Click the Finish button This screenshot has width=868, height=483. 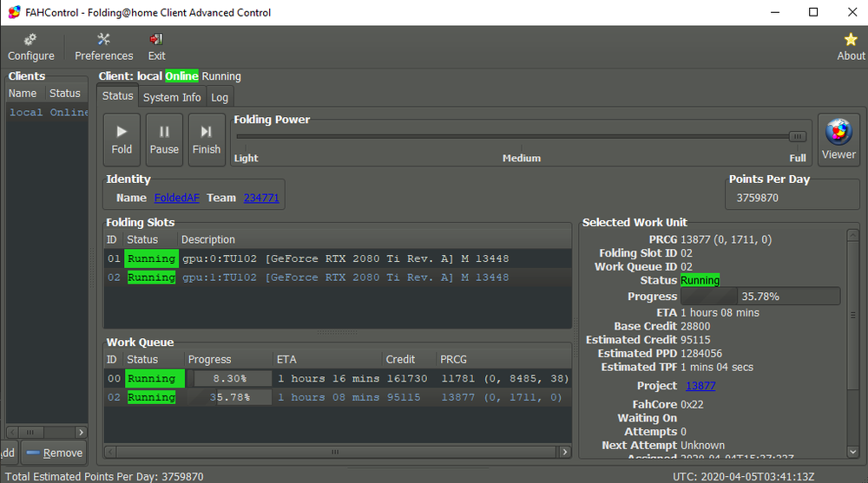pos(207,140)
